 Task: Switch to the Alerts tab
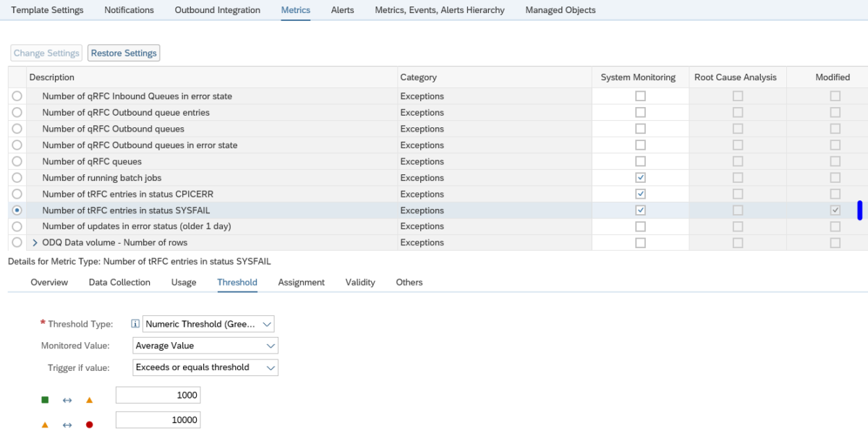342,10
